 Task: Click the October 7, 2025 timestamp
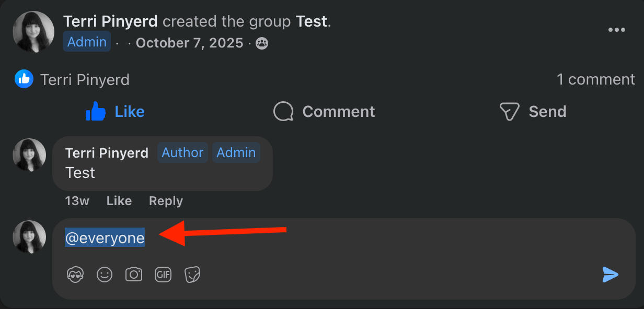(189, 43)
